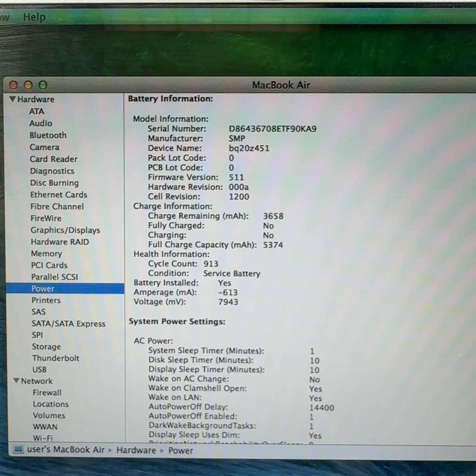The height and width of the screenshot is (476, 476).
Task: Click the computer icon in the path bar
Action: coord(18,449)
